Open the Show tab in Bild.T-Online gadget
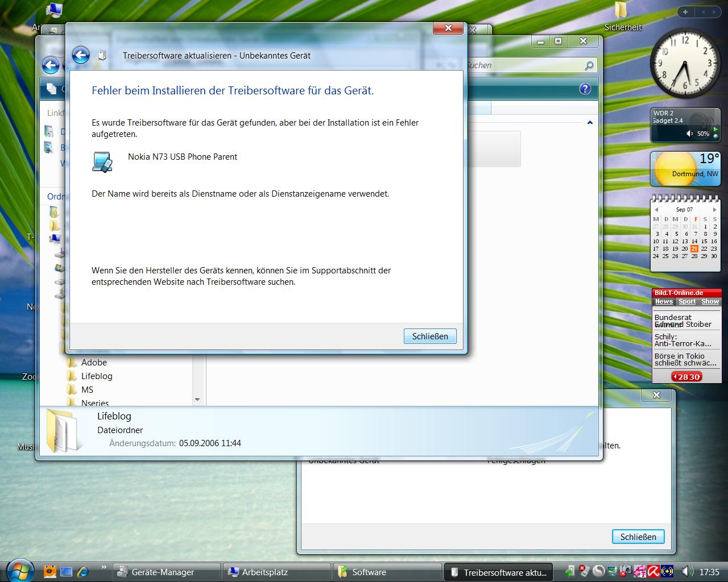728x582 pixels. coord(710,302)
